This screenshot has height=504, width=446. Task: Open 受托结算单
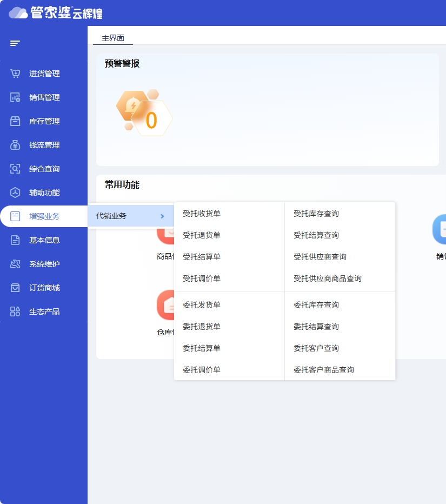pos(202,257)
